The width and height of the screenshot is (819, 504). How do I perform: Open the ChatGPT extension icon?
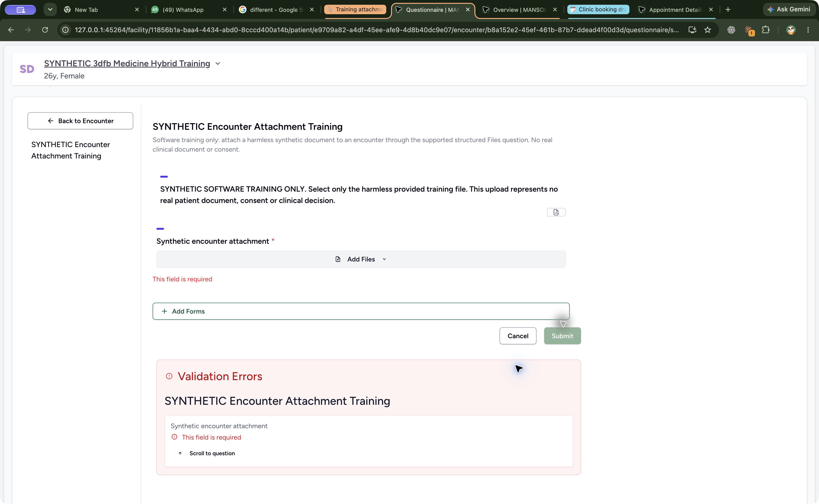pos(731,30)
